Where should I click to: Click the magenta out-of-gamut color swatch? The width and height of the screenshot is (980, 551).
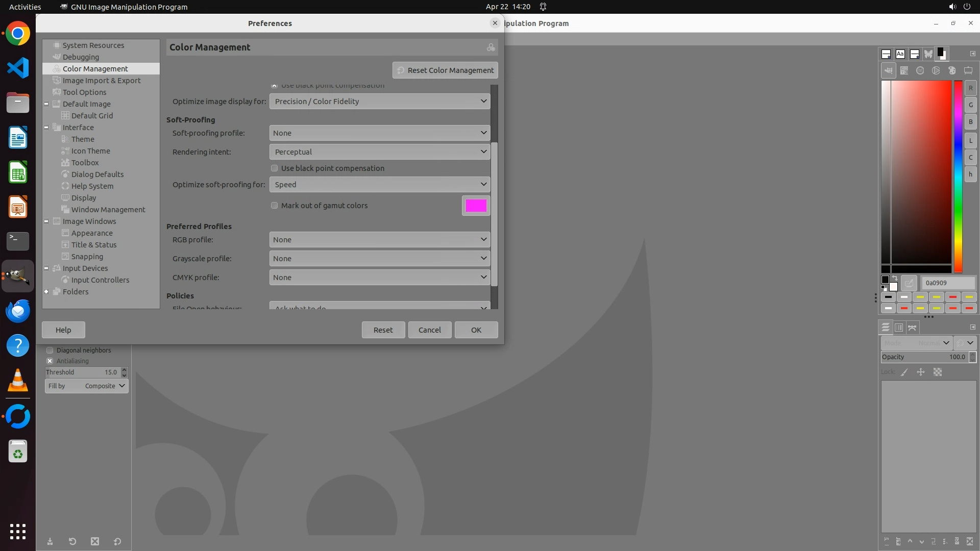pos(476,206)
